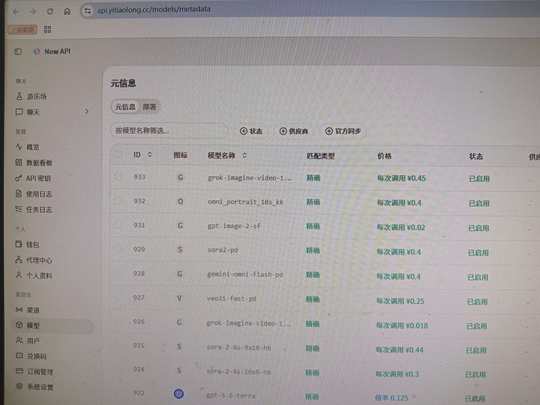Open the 使用日志 usage log icon
The image size is (540, 405).
(x=19, y=194)
